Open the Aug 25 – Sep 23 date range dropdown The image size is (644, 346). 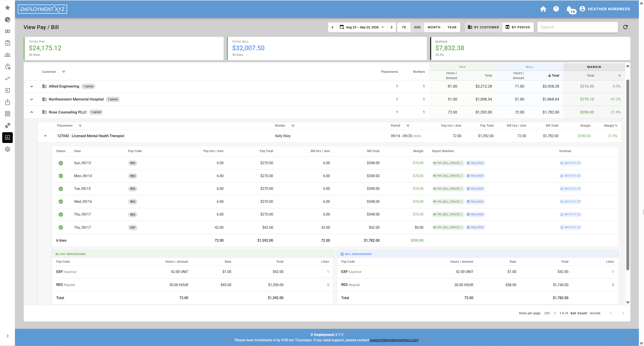point(362,27)
